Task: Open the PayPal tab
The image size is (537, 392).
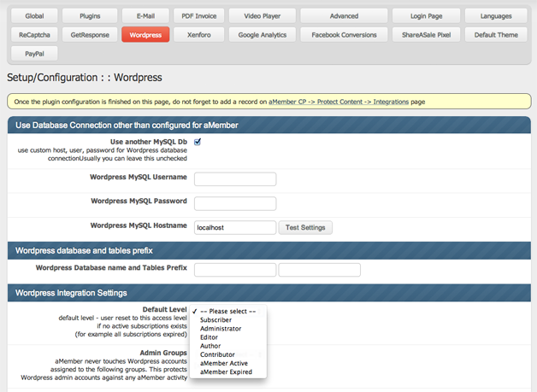Action: coord(34,54)
